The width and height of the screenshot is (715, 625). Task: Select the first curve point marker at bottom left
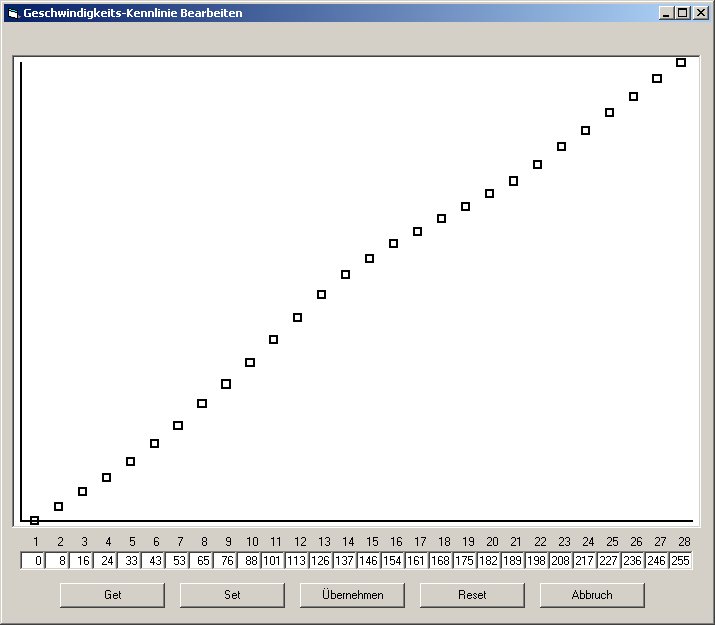(35, 520)
